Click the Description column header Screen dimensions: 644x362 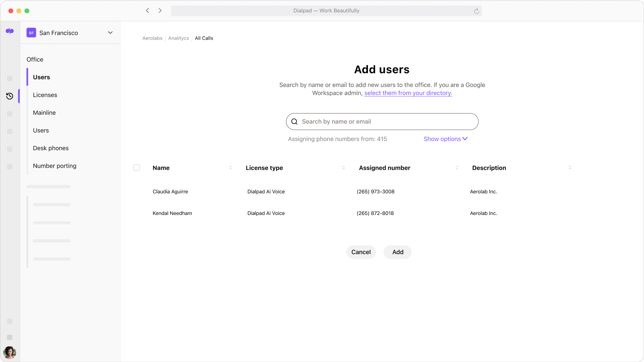click(489, 168)
